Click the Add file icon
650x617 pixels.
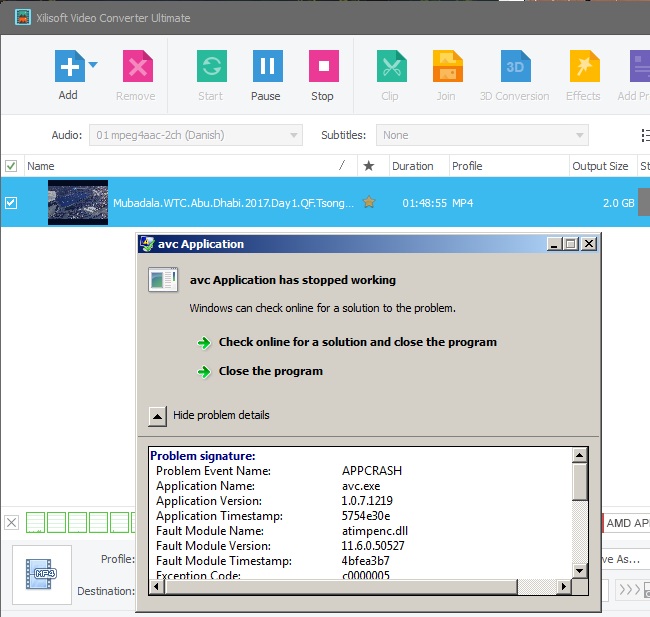tap(70, 66)
